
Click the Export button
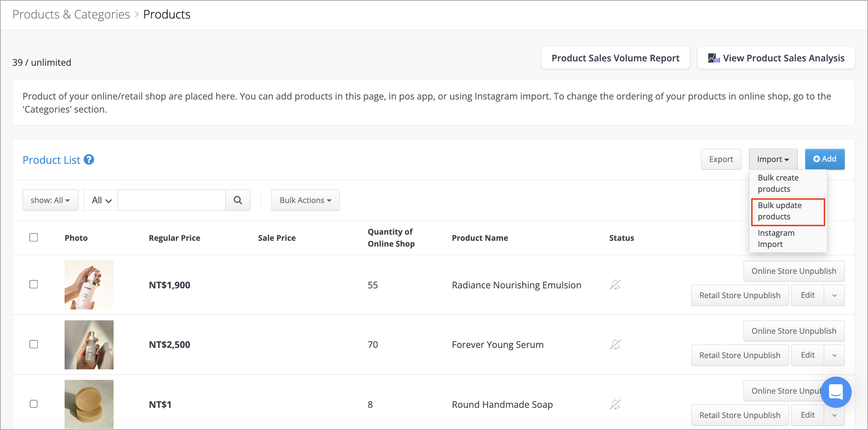pyautogui.click(x=721, y=159)
